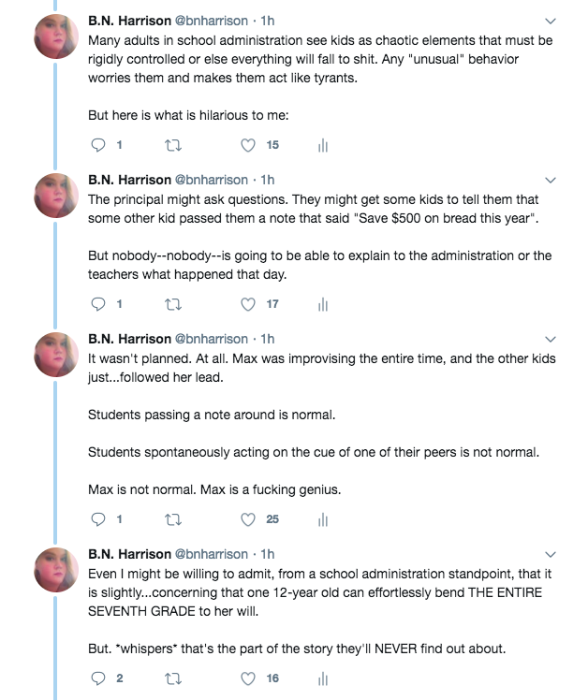
Task: Like the tweet with 17 likes
Action: click(248, 304)
